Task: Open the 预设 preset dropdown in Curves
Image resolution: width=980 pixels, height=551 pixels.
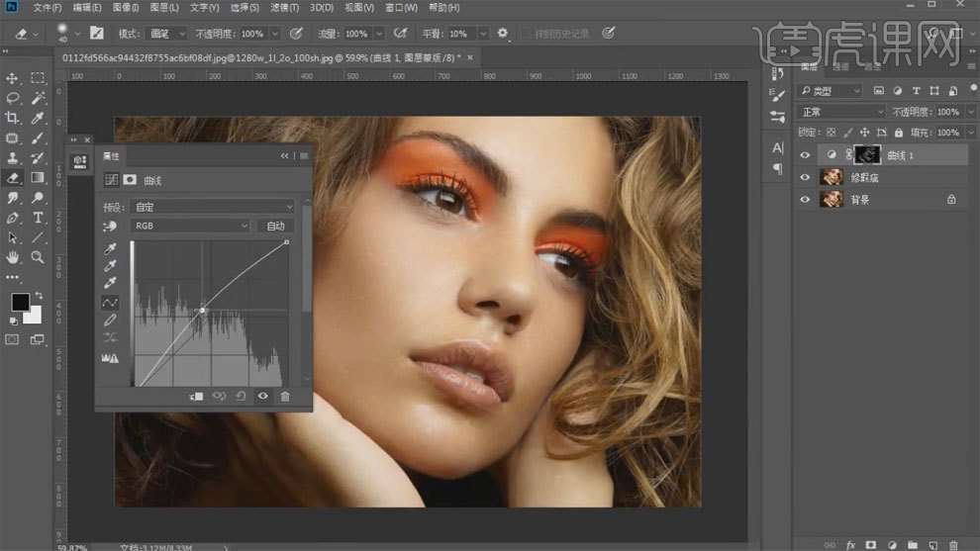Action: tap(213, 207)
